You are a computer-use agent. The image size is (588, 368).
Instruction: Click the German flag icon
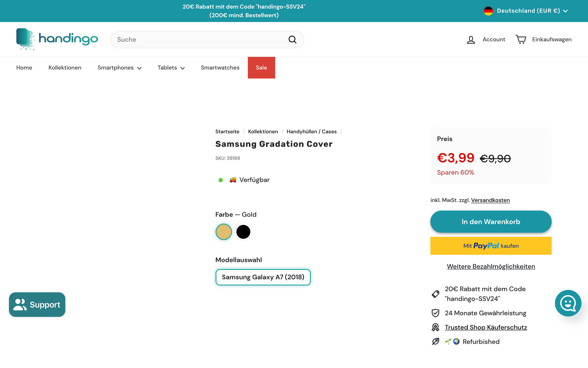tap(488, 11)
